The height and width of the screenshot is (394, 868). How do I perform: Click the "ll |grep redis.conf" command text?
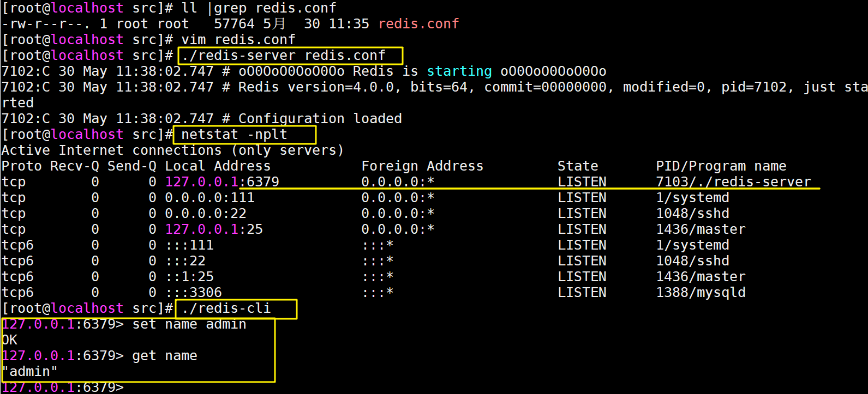[259, 8]
